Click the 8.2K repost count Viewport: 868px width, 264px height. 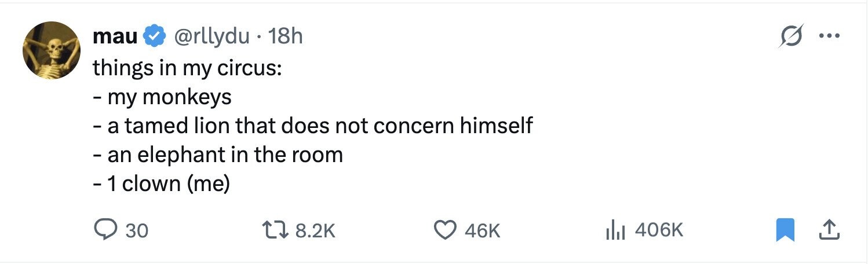coord(315,231)
